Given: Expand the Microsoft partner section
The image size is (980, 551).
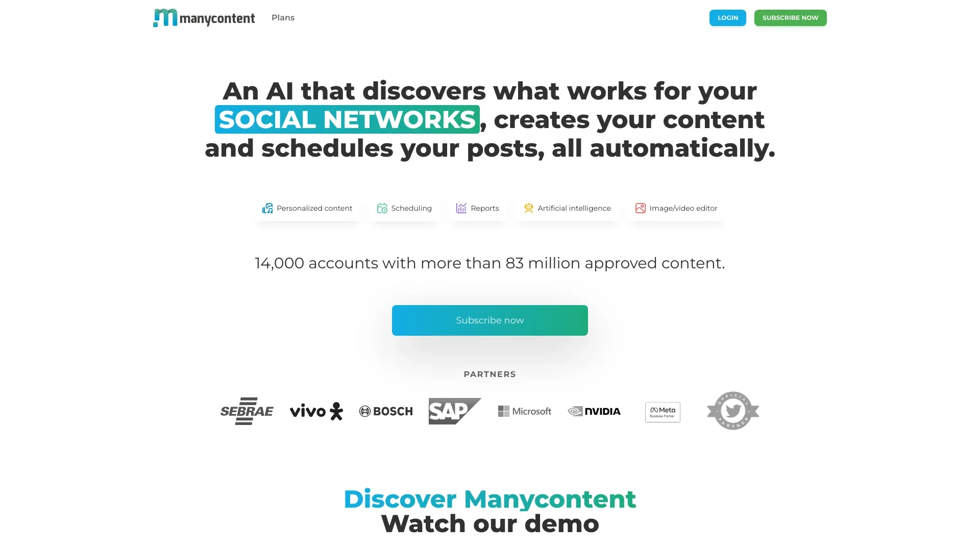Looking at the screenshot, I should coord(524,411).
